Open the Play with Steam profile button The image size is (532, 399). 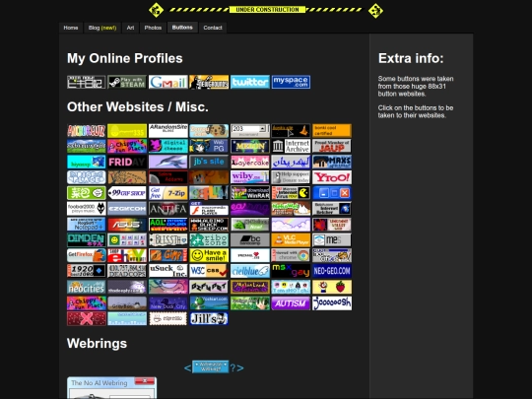(x=127, y=82)
